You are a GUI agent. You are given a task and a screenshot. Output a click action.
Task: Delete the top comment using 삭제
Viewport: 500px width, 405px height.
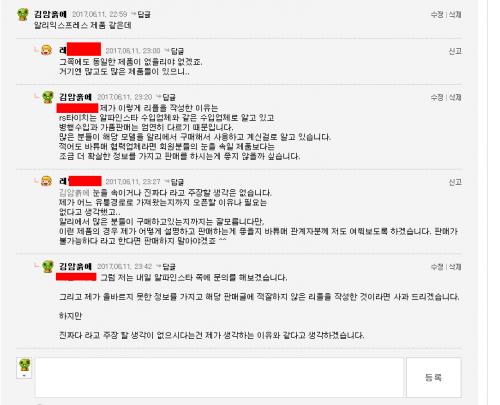click(455, 14)
